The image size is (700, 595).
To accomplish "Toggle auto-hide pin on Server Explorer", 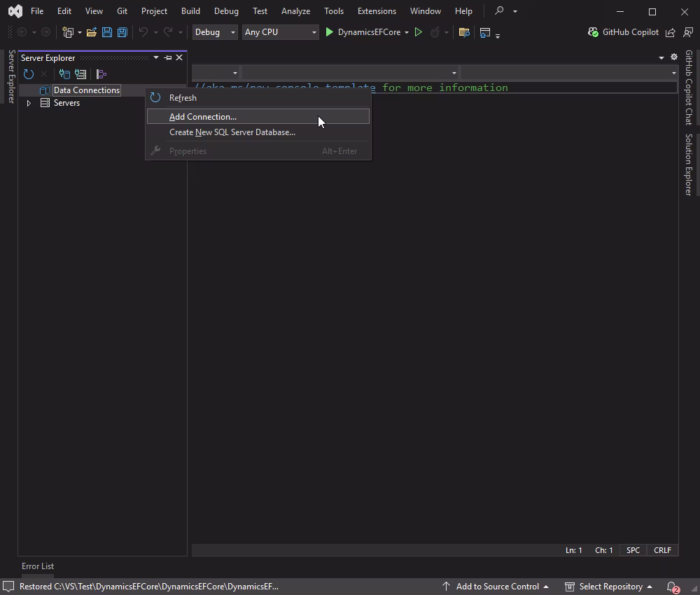I will (168, 57).
